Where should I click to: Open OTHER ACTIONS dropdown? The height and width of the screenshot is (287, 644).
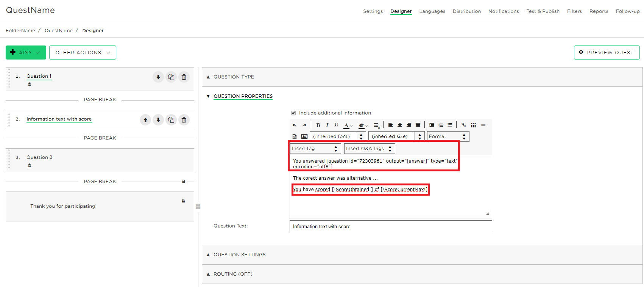pyautogui.click(x=83, y=53)
